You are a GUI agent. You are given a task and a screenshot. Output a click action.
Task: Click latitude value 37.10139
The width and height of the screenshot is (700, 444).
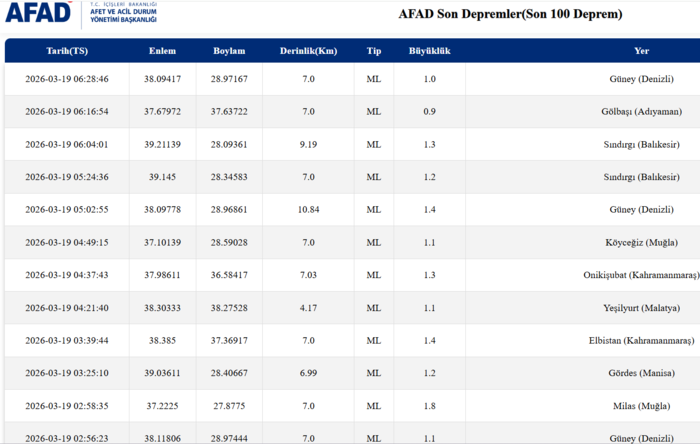[162, 243]
